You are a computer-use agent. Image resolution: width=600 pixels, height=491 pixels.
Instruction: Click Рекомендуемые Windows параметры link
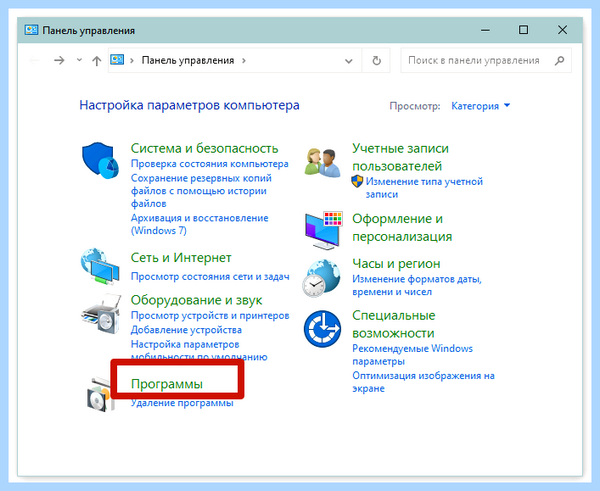coord(412,355)
